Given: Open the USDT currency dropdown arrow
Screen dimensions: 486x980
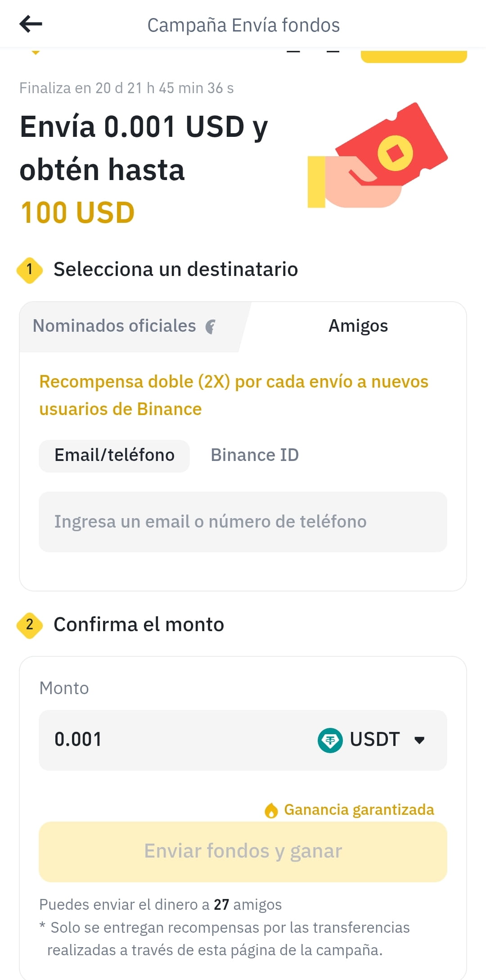Looking at the screenshot, I should [419, 741].
